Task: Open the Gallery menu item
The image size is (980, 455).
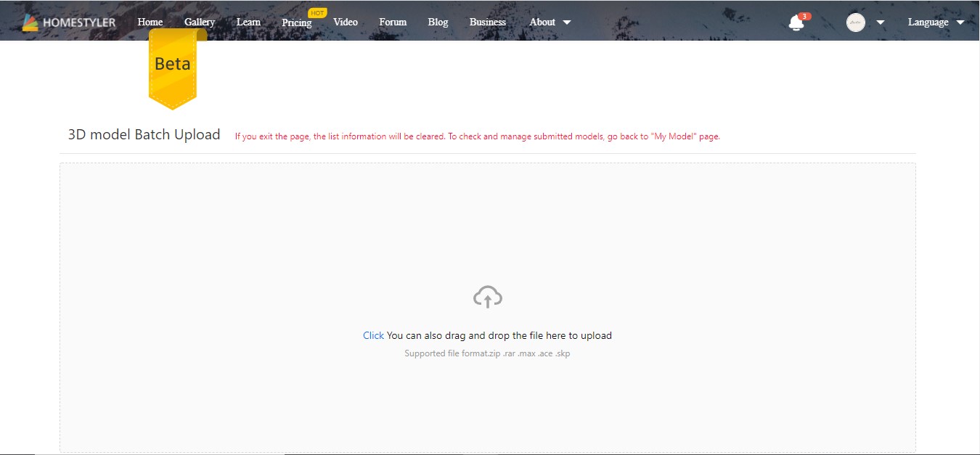Action: [x=200, y=22]
